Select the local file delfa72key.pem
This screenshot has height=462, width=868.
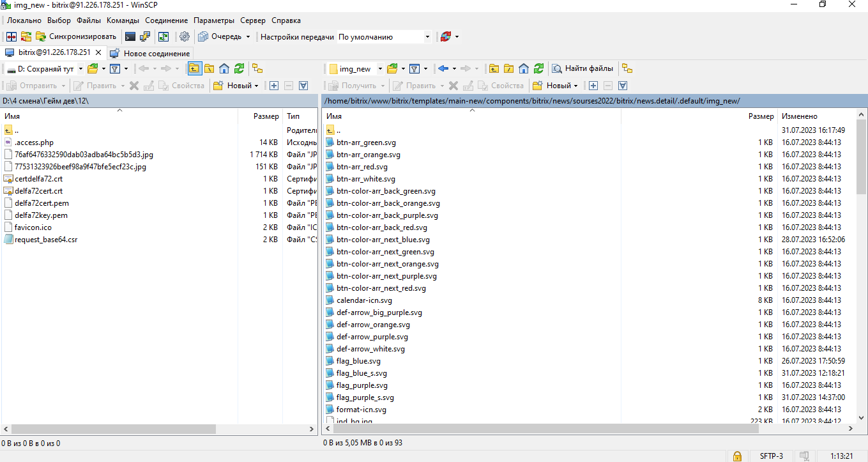click(41, 215)
